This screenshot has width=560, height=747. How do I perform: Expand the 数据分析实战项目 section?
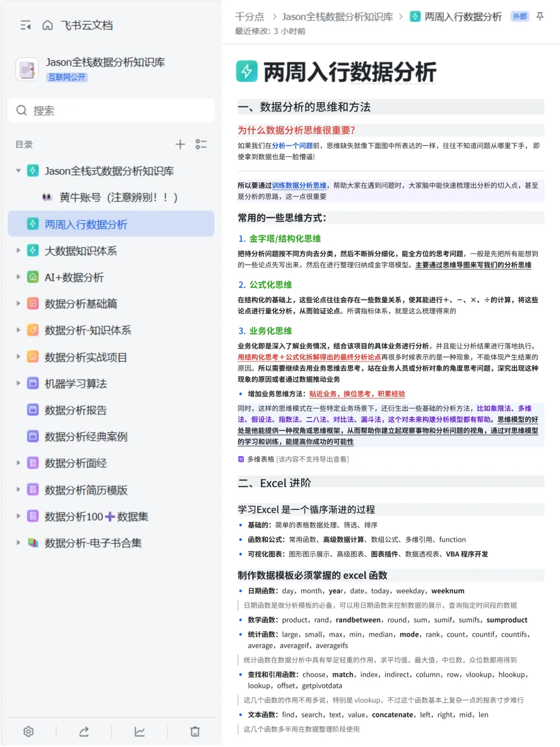pos(18,357)
